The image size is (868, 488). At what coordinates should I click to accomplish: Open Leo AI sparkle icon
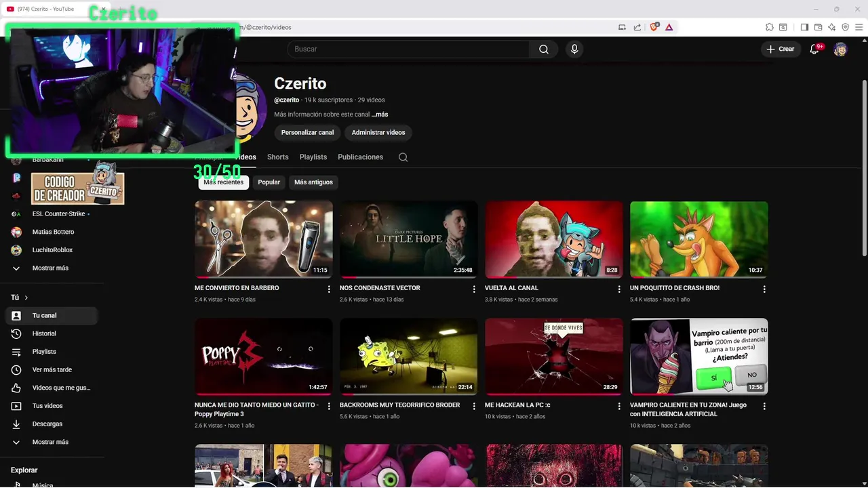(x=831, y=27)
